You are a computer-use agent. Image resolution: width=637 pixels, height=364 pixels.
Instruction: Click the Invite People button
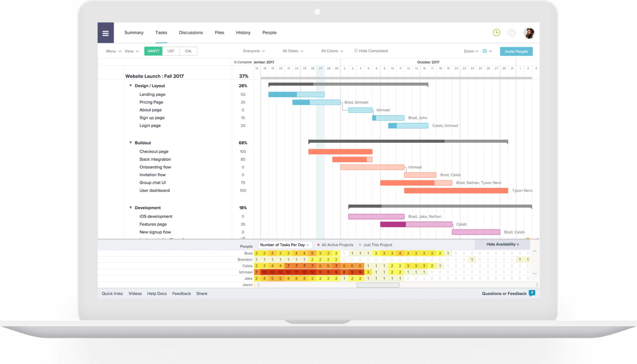516,51
